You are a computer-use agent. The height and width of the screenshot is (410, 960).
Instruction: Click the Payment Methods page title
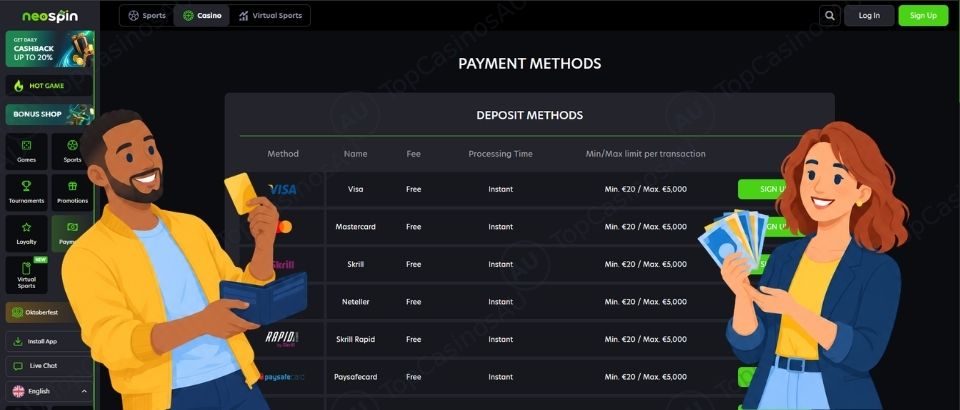tap(530, 64)
